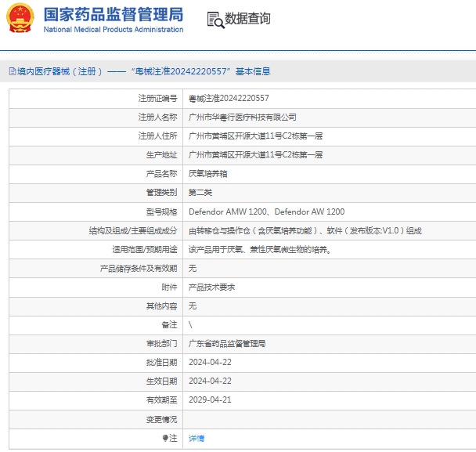Select 第二类 category value
The image size is (476, 452).
pos(200,192)
